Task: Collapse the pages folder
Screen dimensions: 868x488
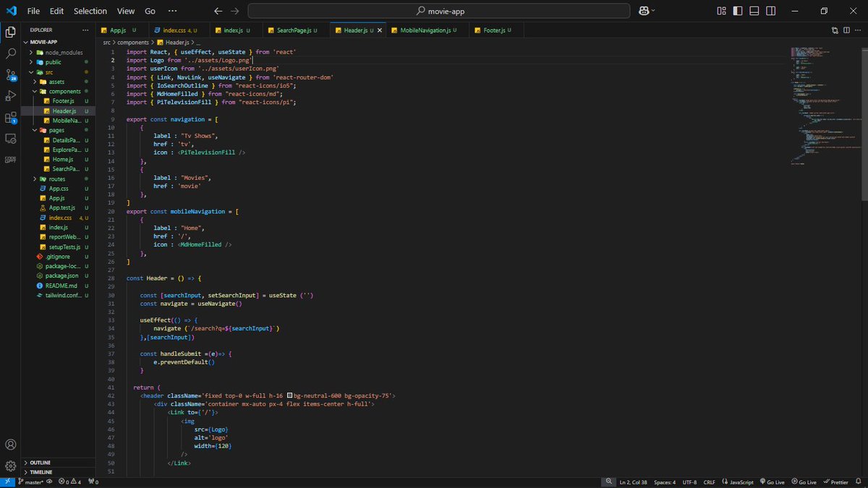Action: click(58, 130)
